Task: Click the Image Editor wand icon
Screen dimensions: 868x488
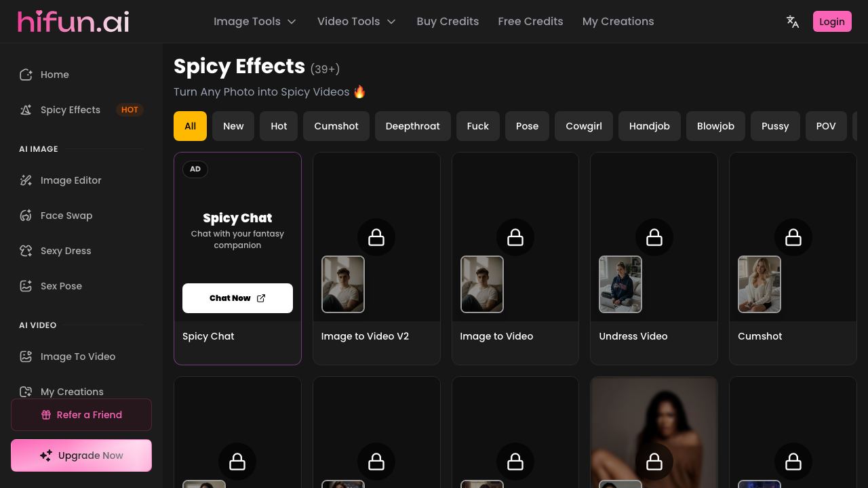Action: pos(26,180)
